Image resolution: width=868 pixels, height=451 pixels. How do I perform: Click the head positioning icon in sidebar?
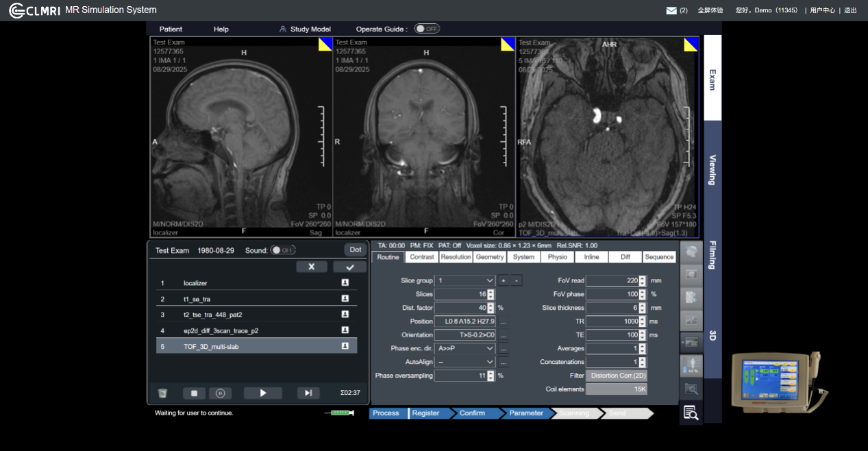[x=691, y=252]
